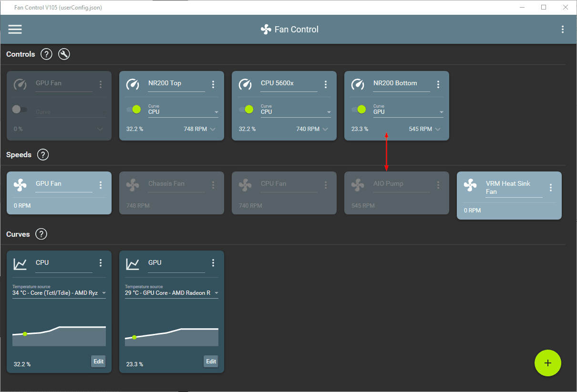The image size is (577, 392).
Task: Open options menu of GPU Fan speed card
Action: (x=101, y=185)
